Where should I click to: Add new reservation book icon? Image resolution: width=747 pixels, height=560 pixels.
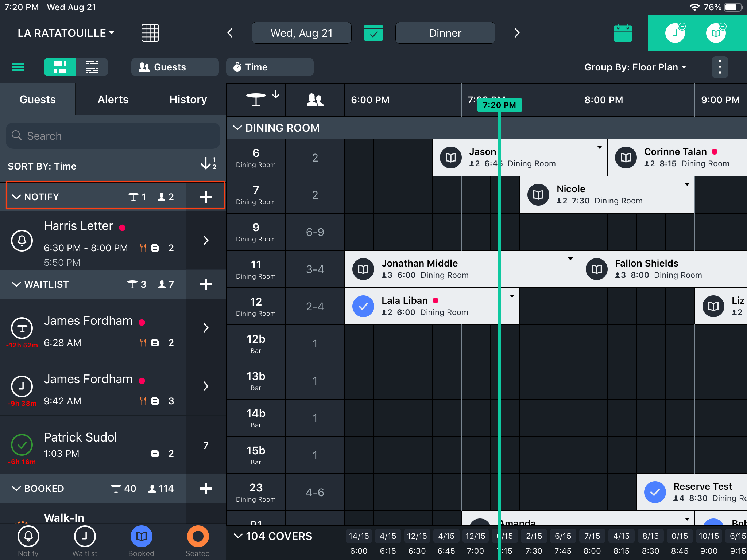(716, 33)
